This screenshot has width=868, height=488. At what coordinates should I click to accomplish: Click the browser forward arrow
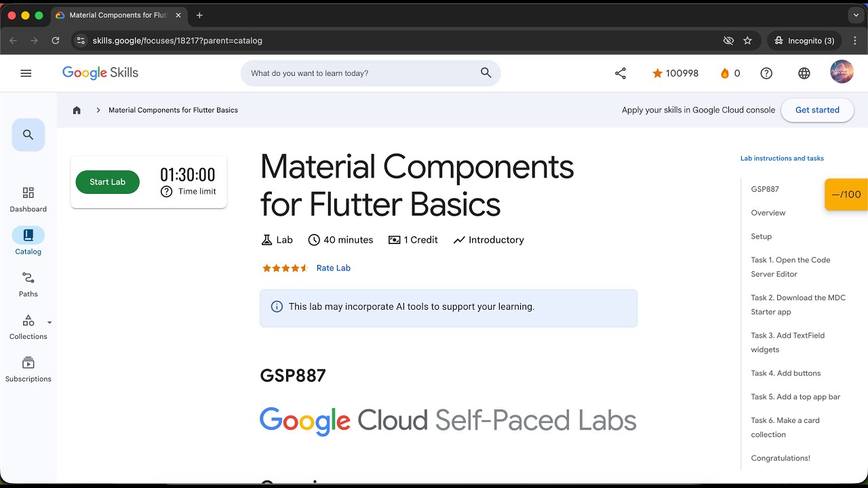coord(34,41)
